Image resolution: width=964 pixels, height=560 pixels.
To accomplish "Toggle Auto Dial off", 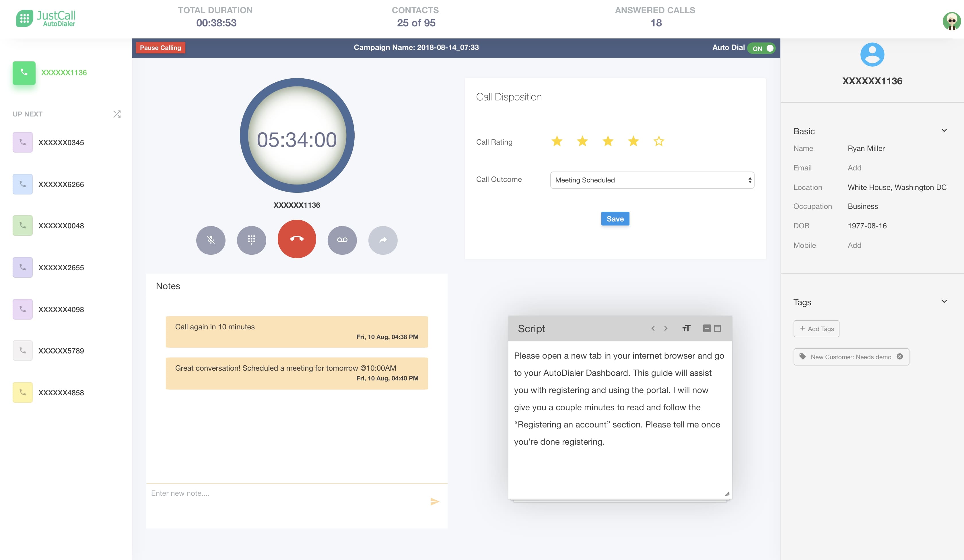I will [761, 48].
